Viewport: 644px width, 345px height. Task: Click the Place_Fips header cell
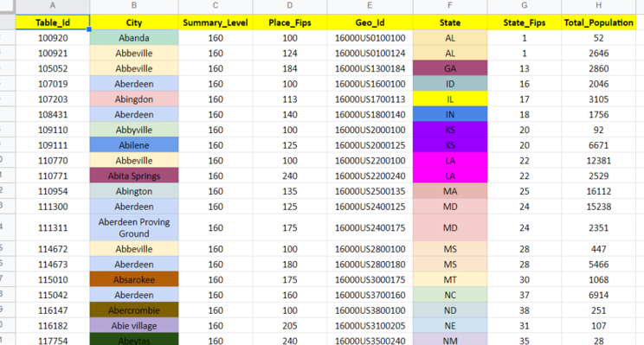290,22
